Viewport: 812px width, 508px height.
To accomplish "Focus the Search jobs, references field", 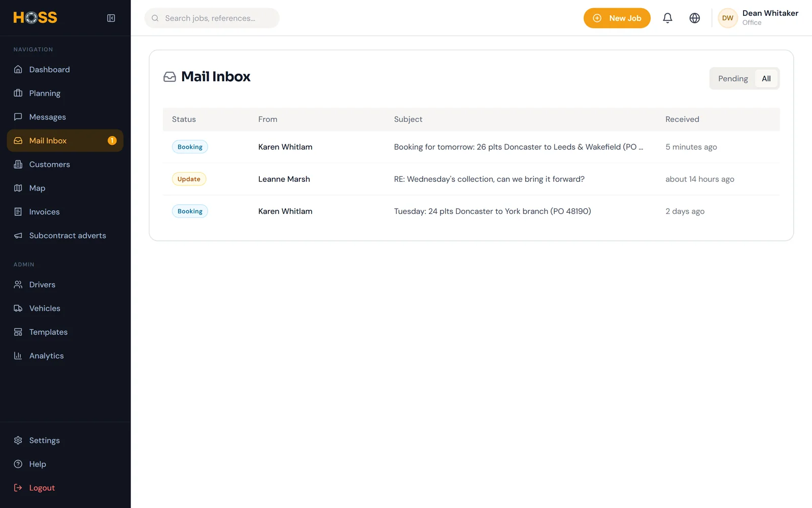I will 212,18.
